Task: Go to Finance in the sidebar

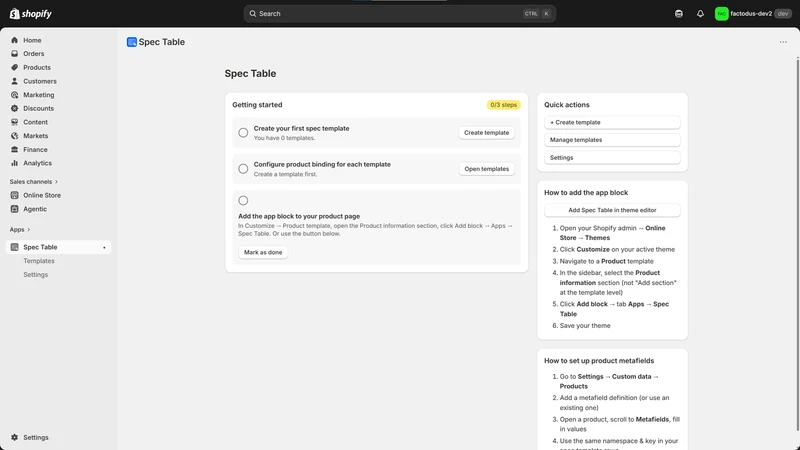Action: pyautogui.click(x=35, y=149)
